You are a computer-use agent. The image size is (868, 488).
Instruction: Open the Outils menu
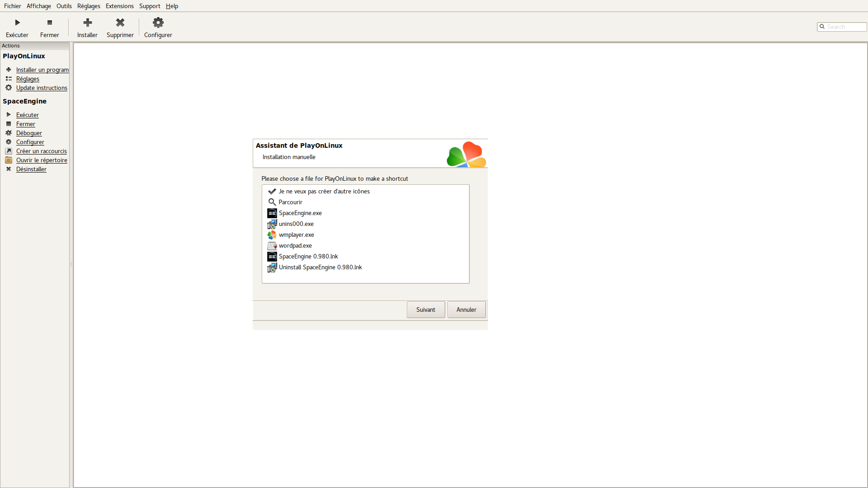click(64, 6)
